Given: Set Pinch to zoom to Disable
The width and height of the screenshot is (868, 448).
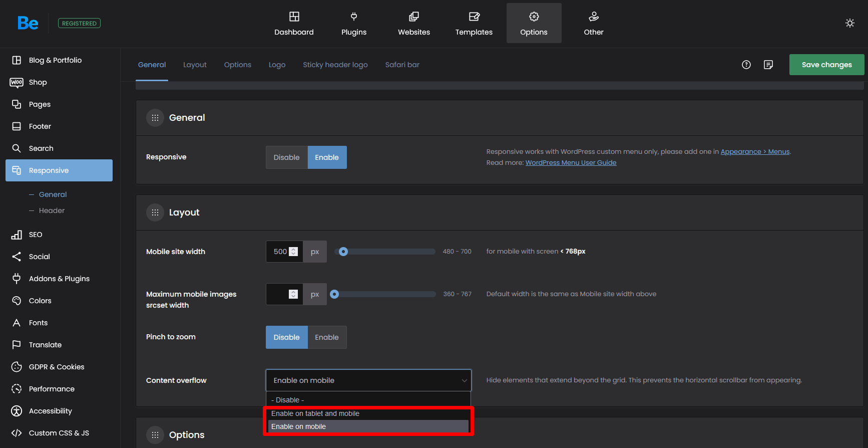Looking at the screenshot, I should (x=286, y=337).
